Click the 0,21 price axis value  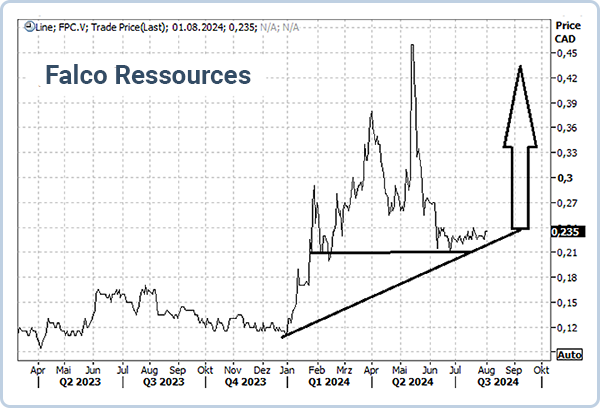[x=567, y=253]
